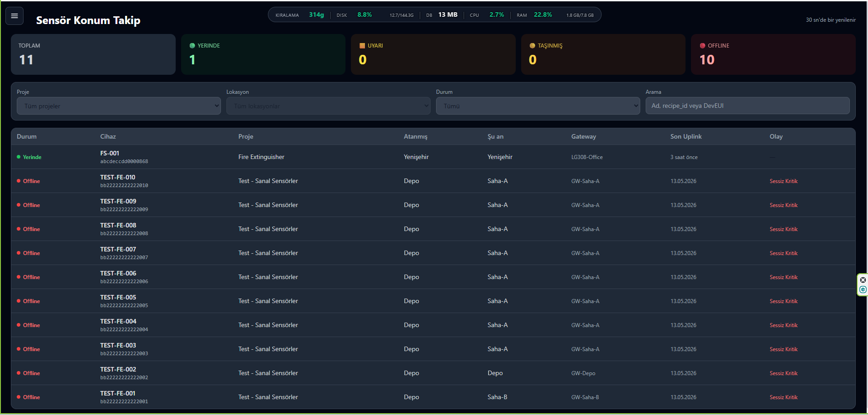Click device name TEST-FE-007
The height and width of the screenshot is (415, 868).
(118, 249)
